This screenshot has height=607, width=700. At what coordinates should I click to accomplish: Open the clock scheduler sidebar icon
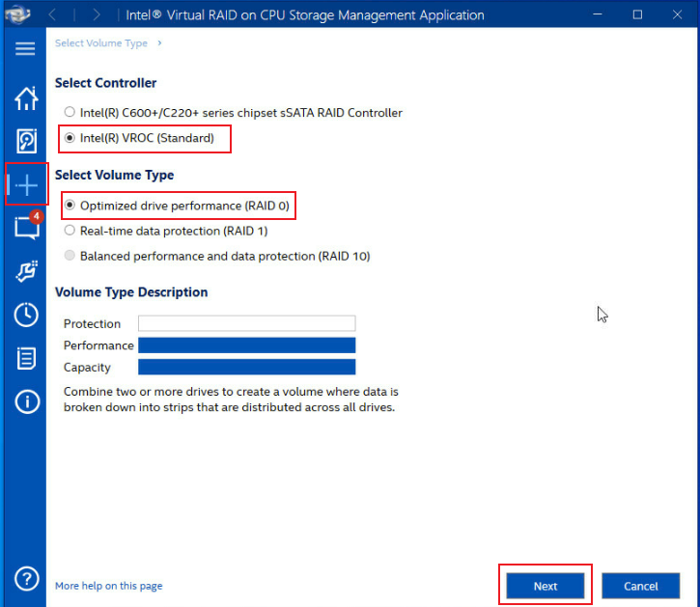pos(26,315)
